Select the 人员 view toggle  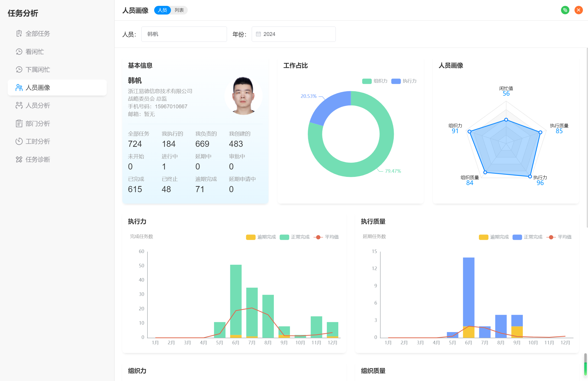pos(162,10)
